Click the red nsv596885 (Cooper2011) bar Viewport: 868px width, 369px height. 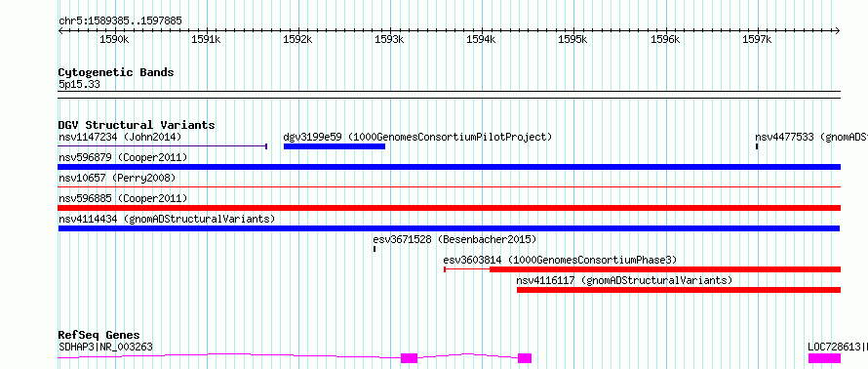[449, 208]
